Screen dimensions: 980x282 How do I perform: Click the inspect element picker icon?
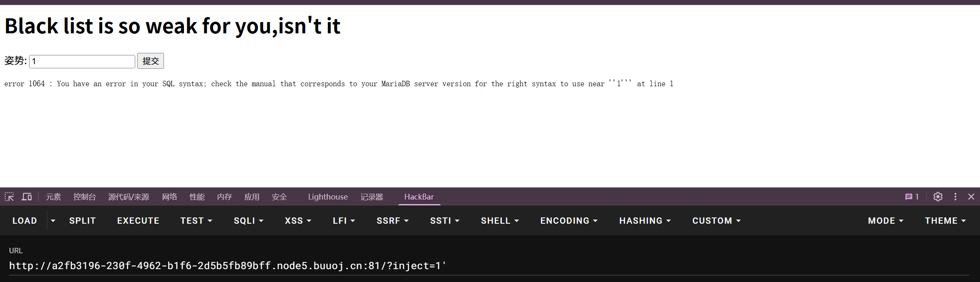point(9,197)
